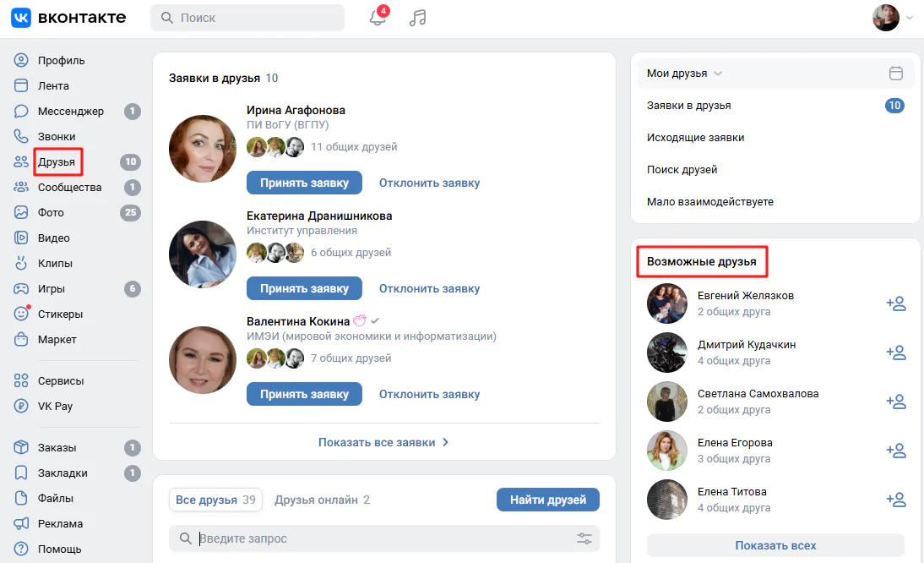924x563 pixels.
Task: Click the Стикеры smiley icon
Action: tap(21, 314)
